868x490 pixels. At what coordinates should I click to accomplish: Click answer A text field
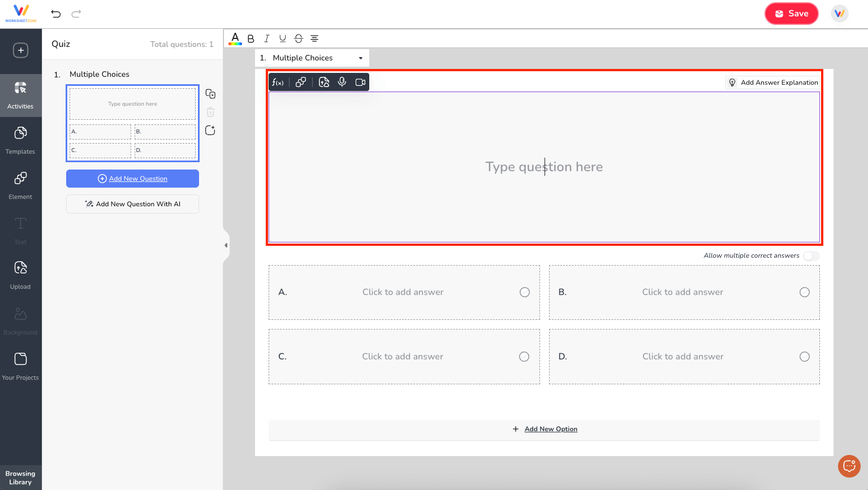[x=403, y=292]
